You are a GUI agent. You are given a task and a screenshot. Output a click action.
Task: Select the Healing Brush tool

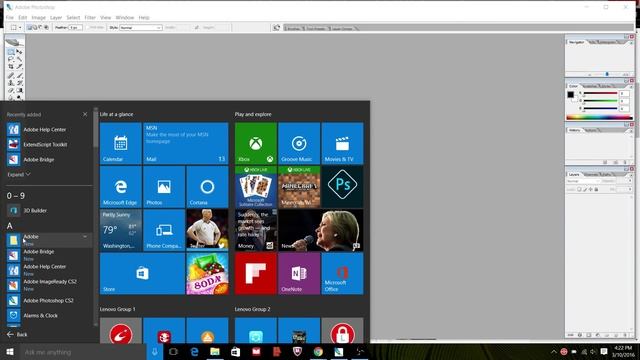point(11,76)
